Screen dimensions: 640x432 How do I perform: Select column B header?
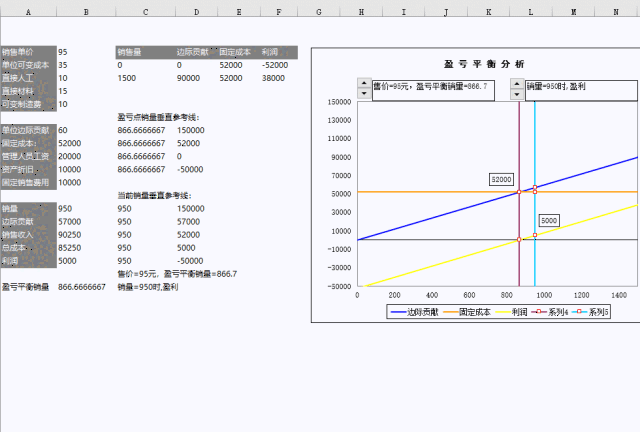point(86,12)
